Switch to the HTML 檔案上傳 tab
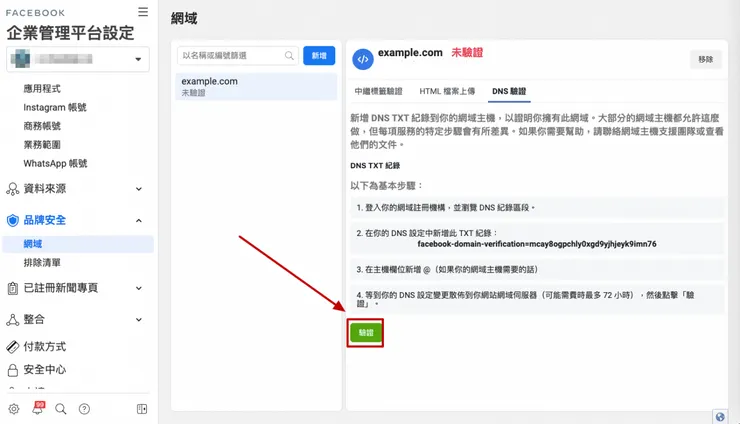This screenshot has width=740, height=424. [x=447, y=91]
